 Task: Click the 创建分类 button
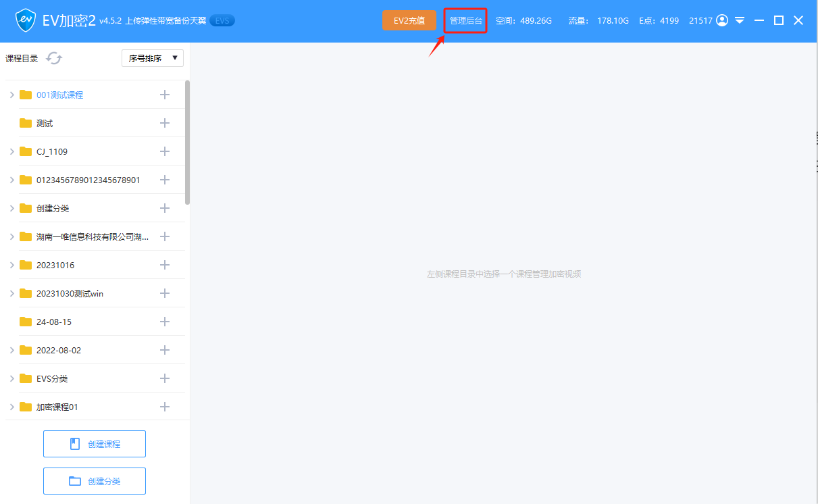coord(95,481)
